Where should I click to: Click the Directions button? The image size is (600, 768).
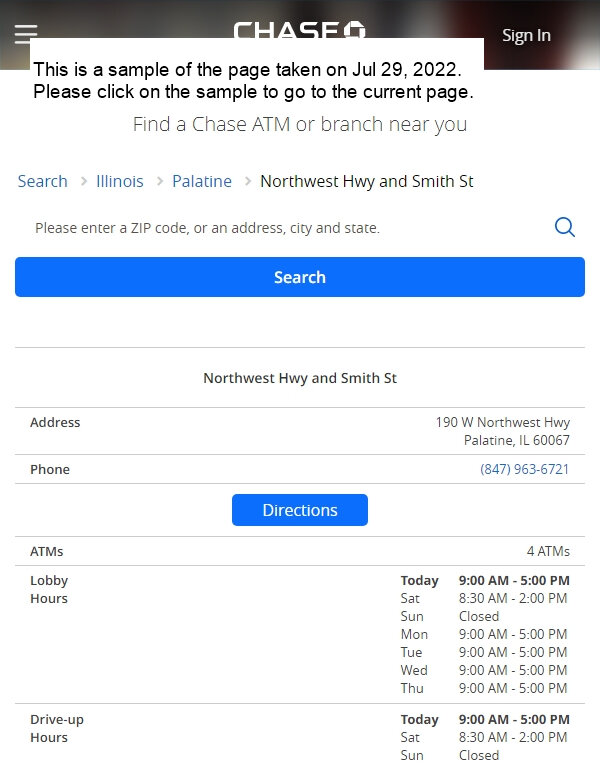click(300, 510)
